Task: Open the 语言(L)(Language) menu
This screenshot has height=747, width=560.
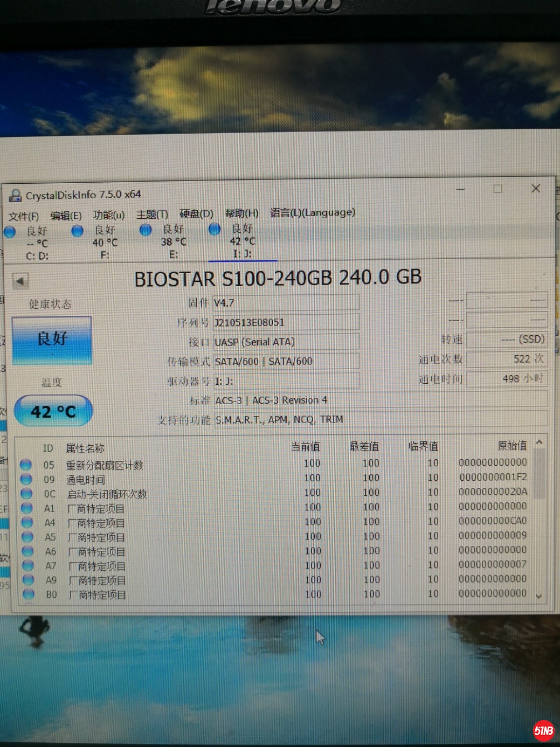Action: coord(313,212)
